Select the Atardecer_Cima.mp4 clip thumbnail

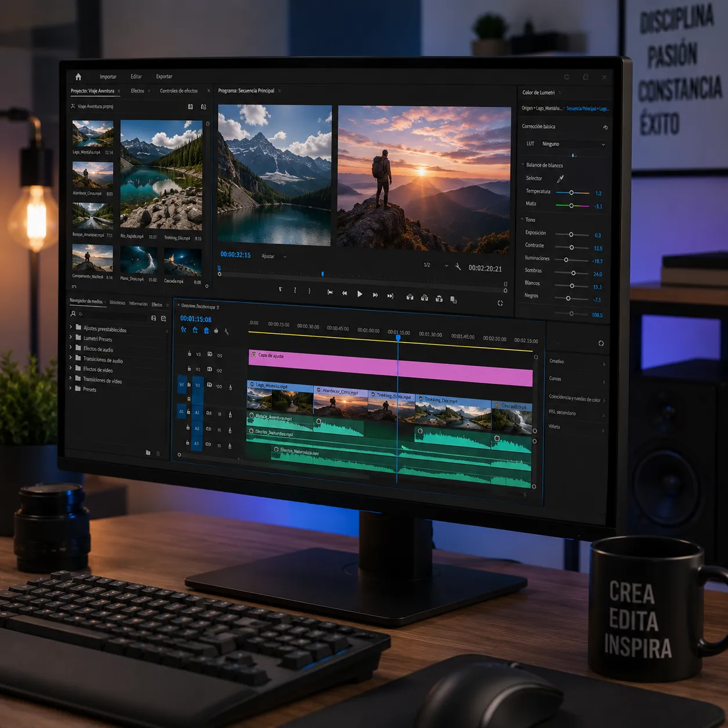point(93,174)
